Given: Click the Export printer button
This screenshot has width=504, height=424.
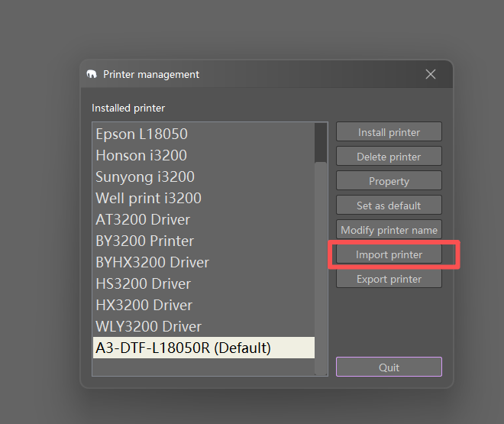Looking at the screenshot, I should (389, 279).
